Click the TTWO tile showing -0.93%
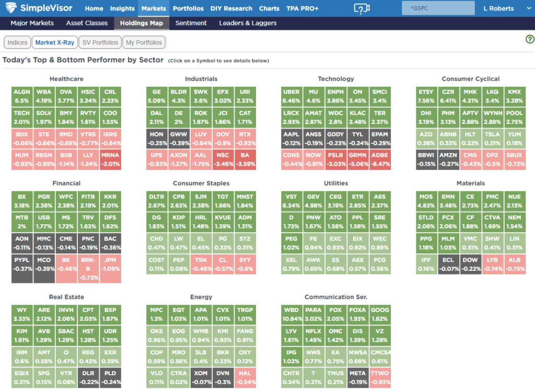The height and width of the screenshot is (392, 535). 380,378
